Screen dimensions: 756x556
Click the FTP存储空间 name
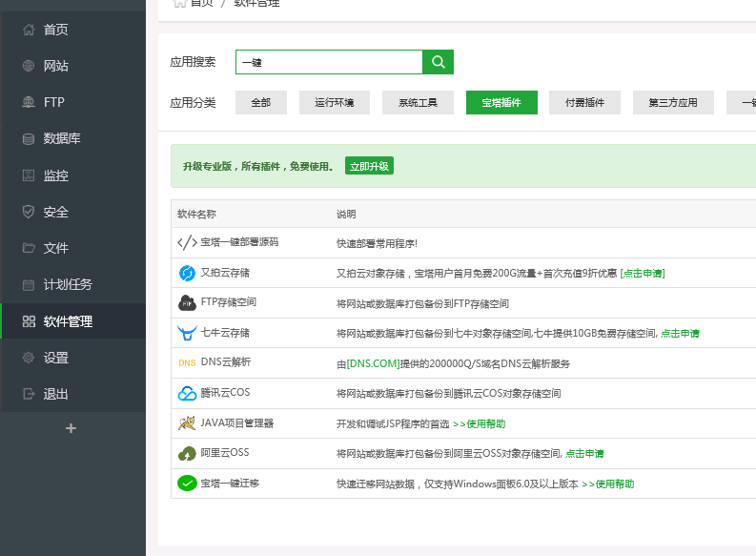229,302
